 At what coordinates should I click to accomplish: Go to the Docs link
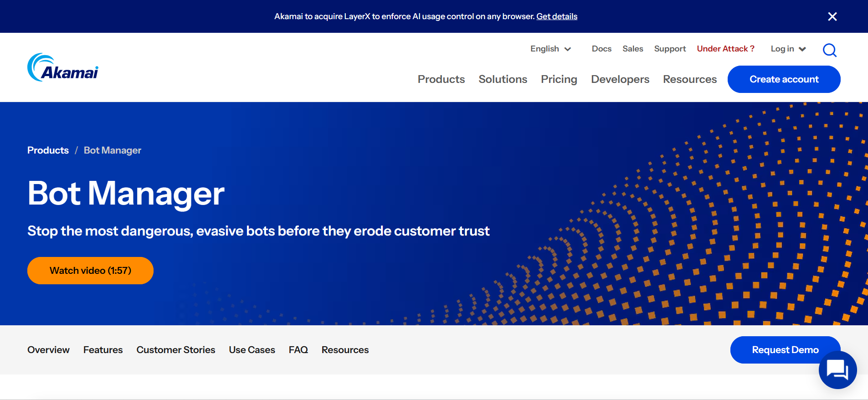(x=601, y=49)
